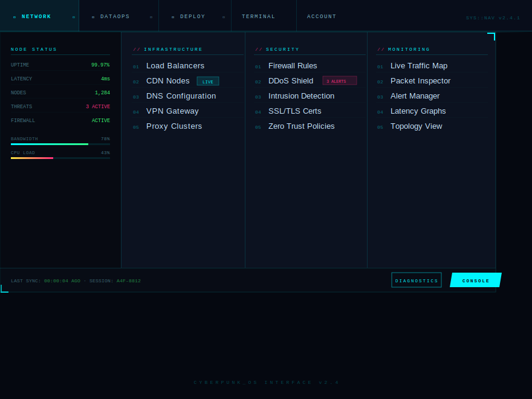
Task: Click the last sync time 00:00:04 AGO
Action: 62,281
